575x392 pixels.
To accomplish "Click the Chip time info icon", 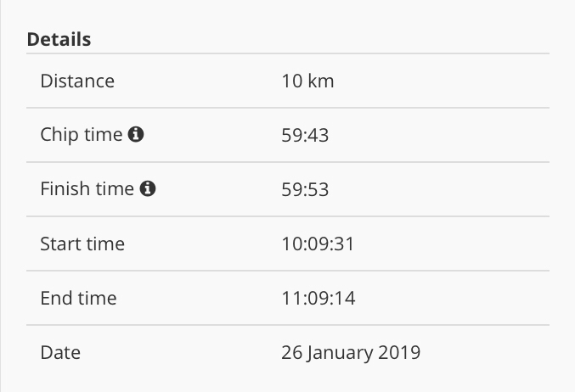I will (136, 134).
